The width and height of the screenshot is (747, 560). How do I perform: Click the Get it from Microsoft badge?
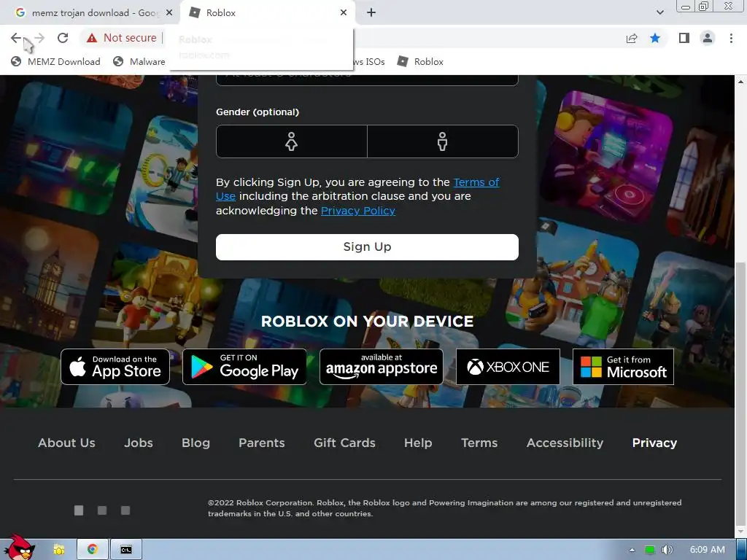[x=623, y=367]
